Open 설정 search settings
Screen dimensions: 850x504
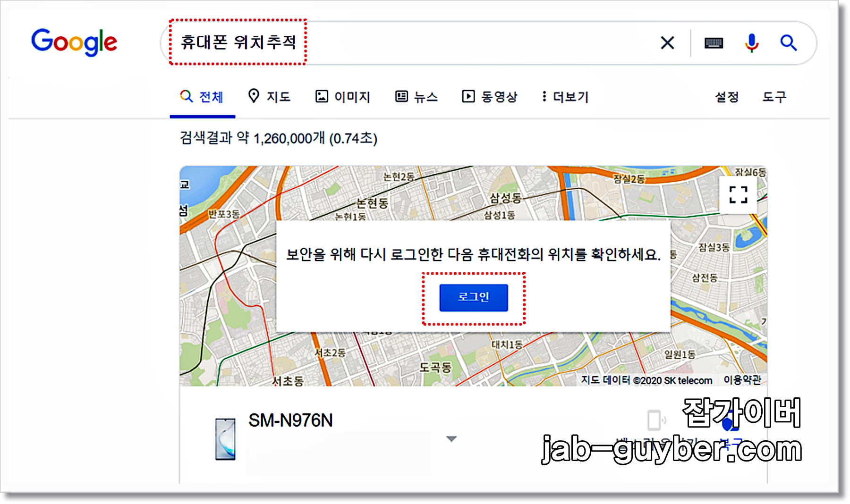(x=727, y=97)
